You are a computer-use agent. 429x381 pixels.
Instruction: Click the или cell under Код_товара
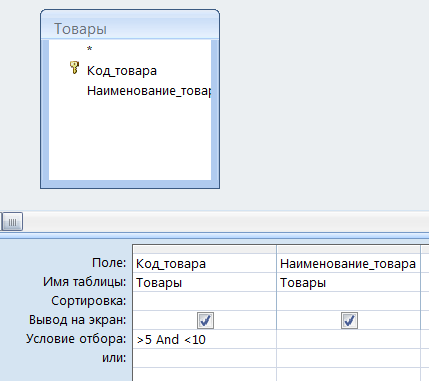click(x=205, y=358)
